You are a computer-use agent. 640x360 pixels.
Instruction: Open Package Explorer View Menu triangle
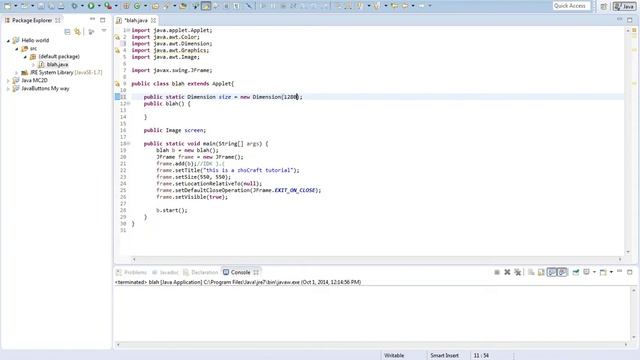coord(104,31)
